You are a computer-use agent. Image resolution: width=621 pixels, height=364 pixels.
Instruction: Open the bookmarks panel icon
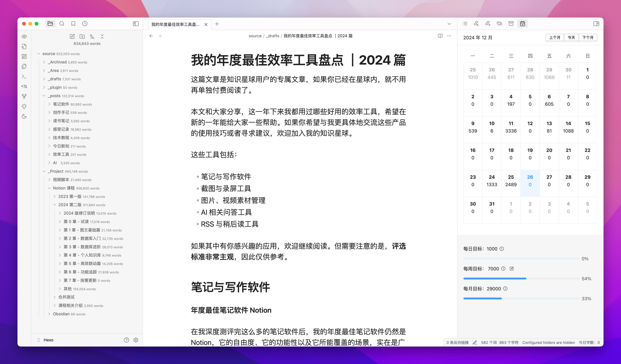click(73, 24)
